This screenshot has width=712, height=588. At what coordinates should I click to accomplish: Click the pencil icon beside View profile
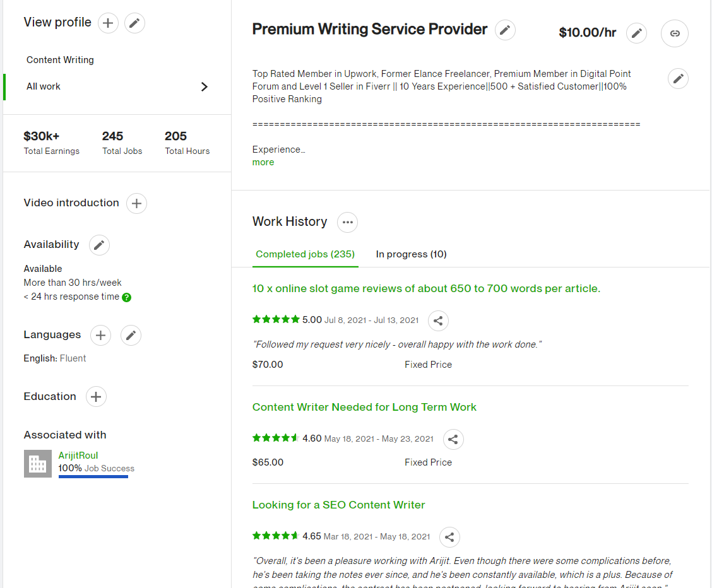tap(134, 23)
